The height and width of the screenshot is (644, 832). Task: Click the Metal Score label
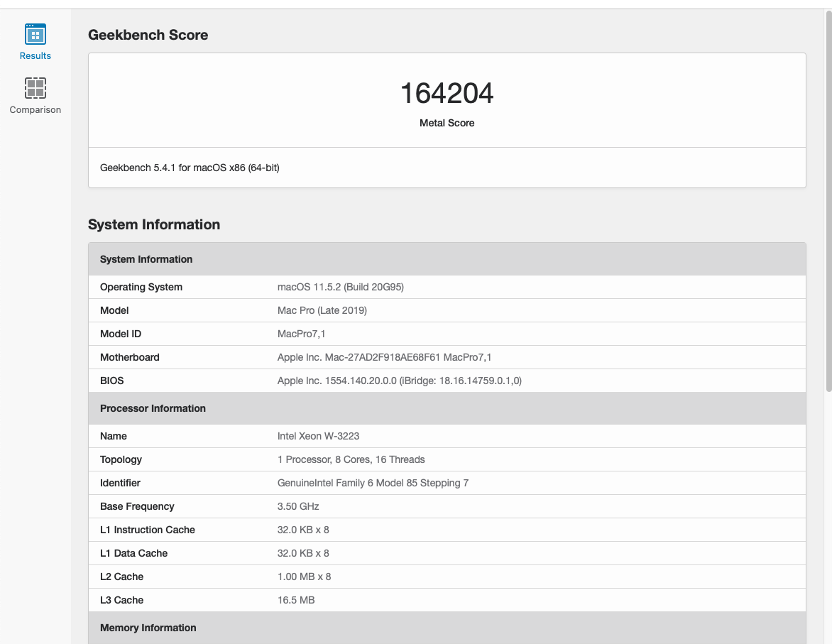click(x=447, y=123)
